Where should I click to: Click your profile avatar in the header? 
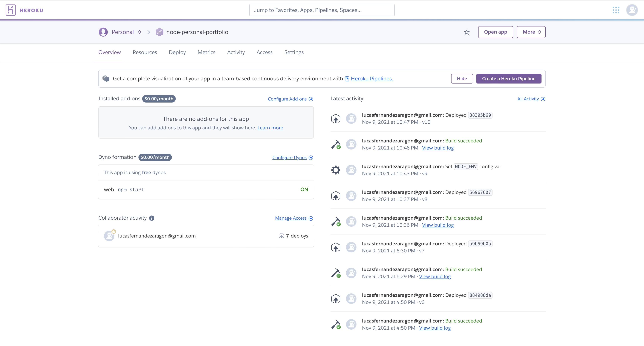(632, 10)
